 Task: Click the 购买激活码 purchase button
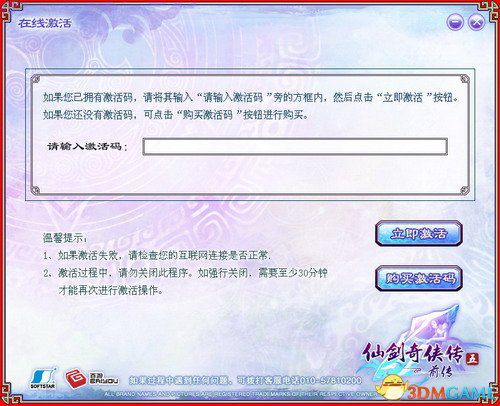pyautogui.click(x=419, y=278)
